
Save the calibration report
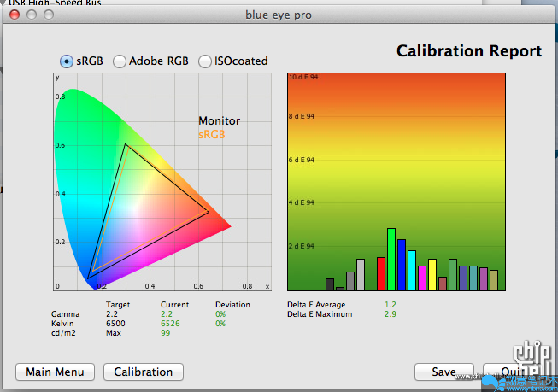(x=444, y=372)
